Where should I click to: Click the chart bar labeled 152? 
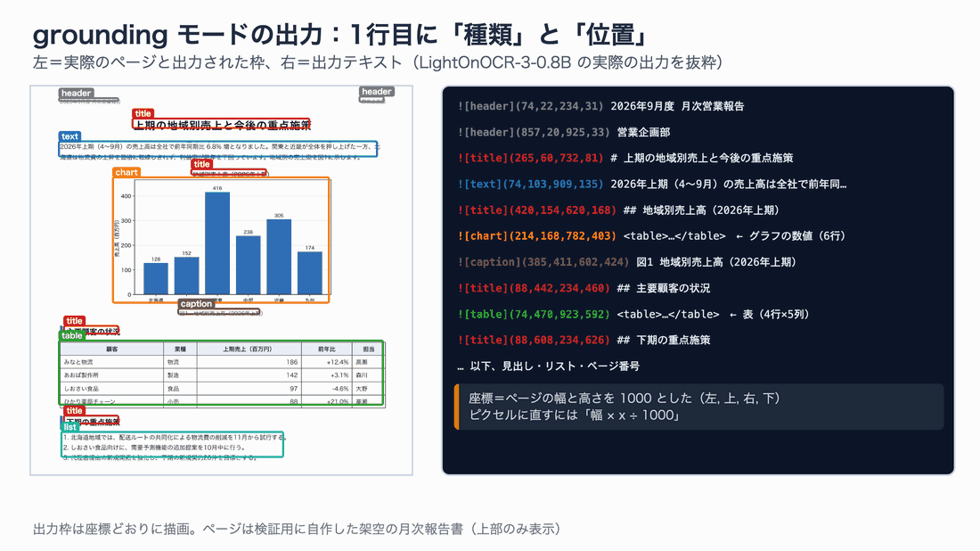click(186, 275)
